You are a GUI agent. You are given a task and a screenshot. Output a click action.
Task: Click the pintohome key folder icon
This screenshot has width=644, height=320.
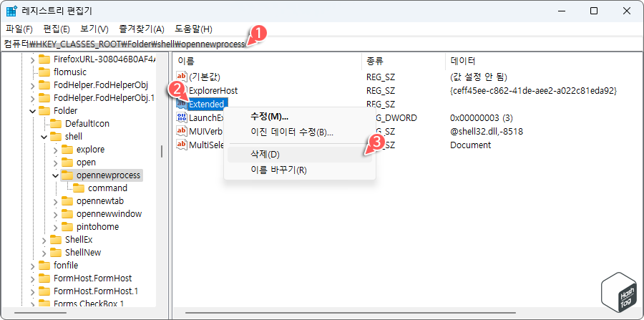(x=67, y=226)
